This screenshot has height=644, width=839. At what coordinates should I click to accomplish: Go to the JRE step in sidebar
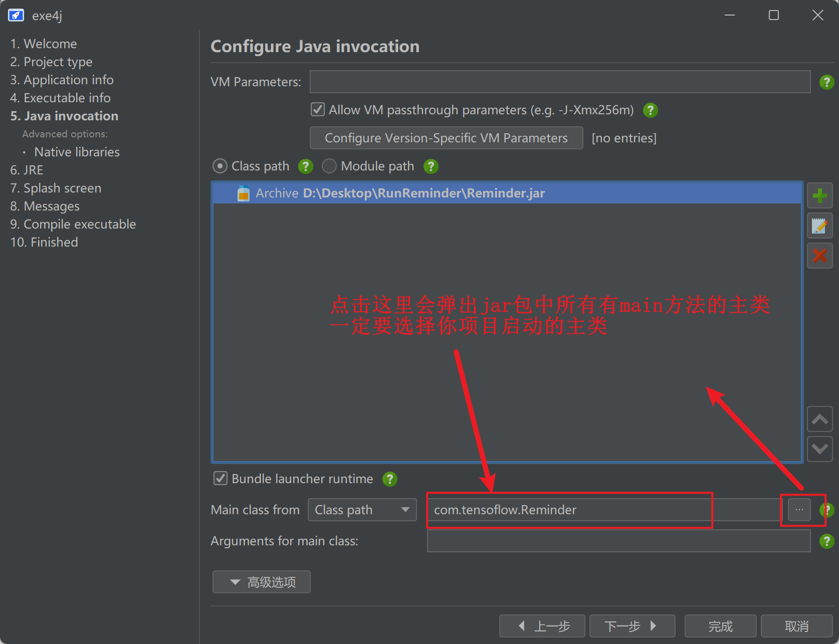27,170
